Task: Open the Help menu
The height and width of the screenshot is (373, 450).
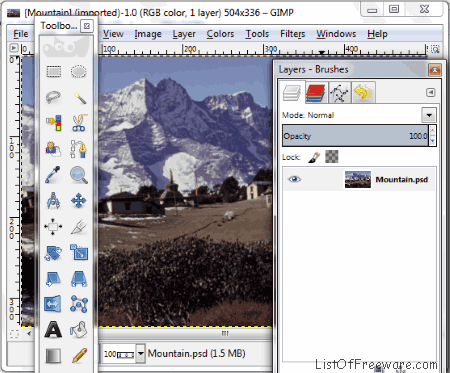Action: coord(377,34)
